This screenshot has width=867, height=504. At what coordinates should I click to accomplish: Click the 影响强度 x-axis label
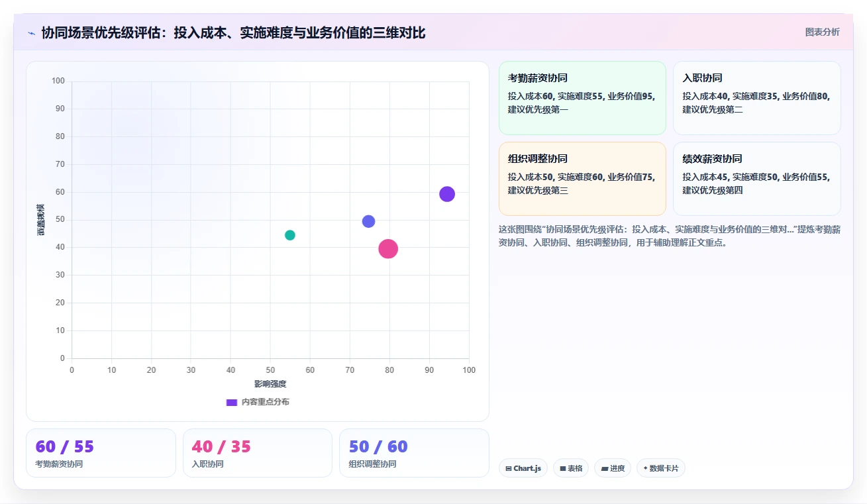(x=270, y=384)
